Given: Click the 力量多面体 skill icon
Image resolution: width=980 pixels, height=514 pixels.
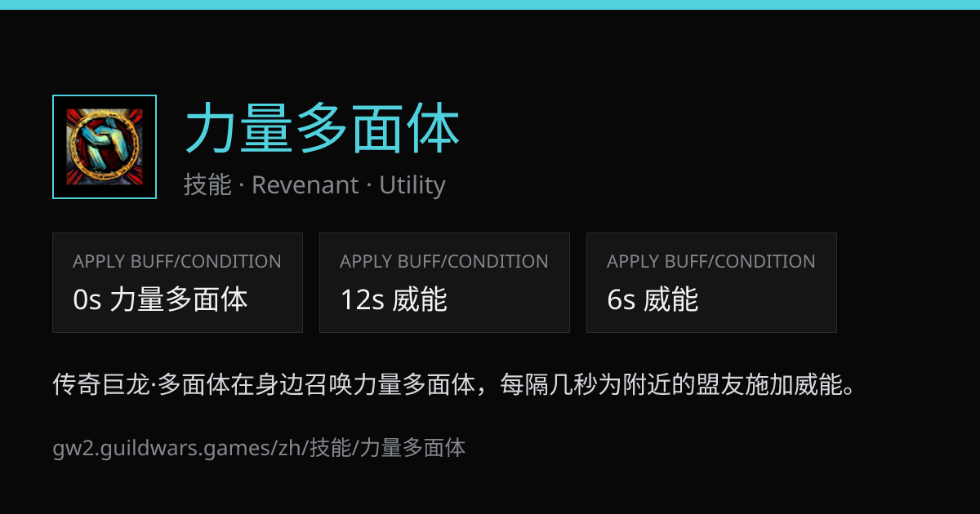Looking at the screenshot, I should pos(105,147).
